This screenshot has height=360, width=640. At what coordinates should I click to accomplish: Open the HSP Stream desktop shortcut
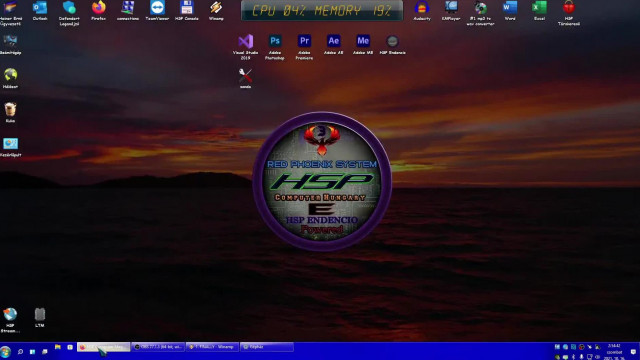tap(10, 320)
